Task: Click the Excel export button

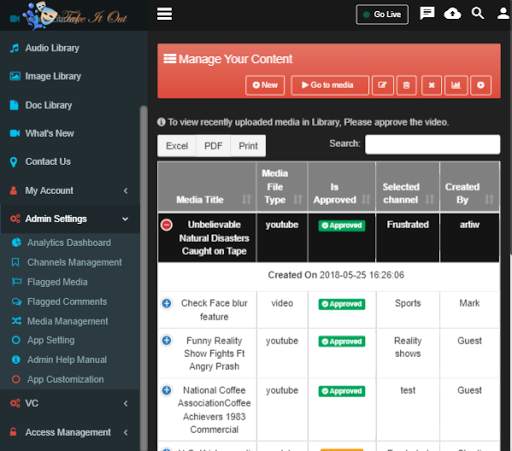Action: pyautogui.click(x=177, y=146)
